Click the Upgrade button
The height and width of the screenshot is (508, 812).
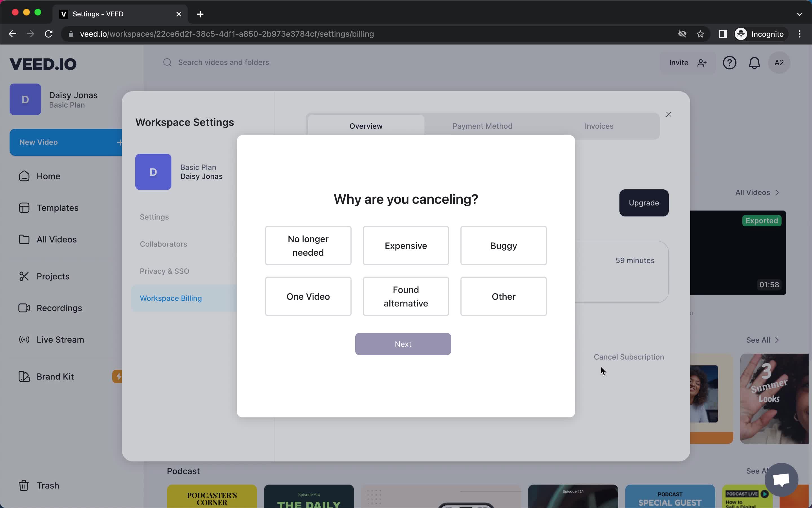click(644, 203)
